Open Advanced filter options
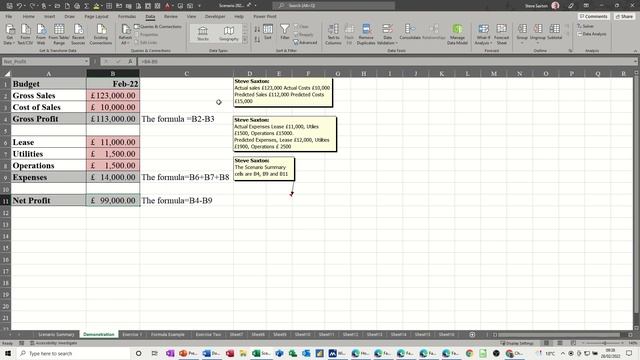Viewport: 640px width, 360px height. click(305, 42)
